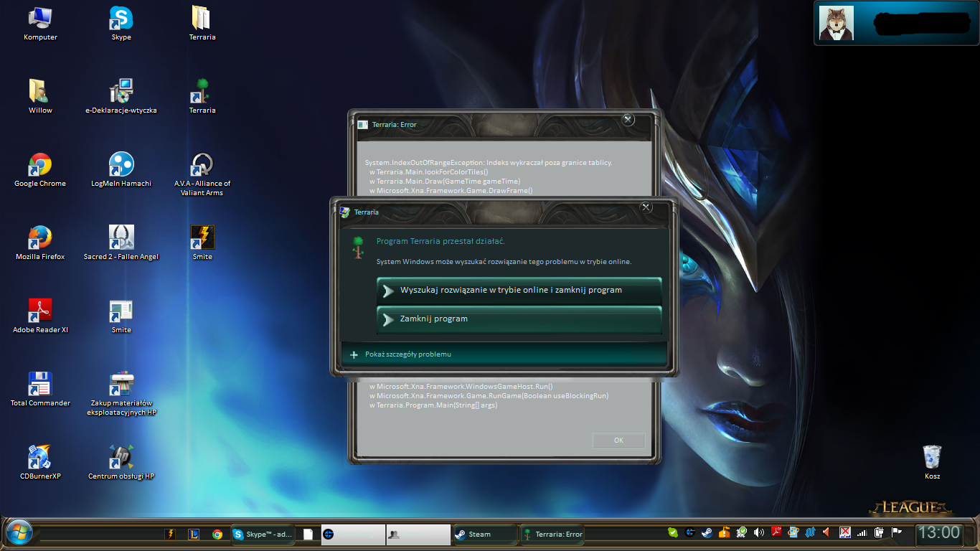Click pinned Chrome icon in taskbar
Viewport: 980px width, 551px height.
tap(217, 534)
